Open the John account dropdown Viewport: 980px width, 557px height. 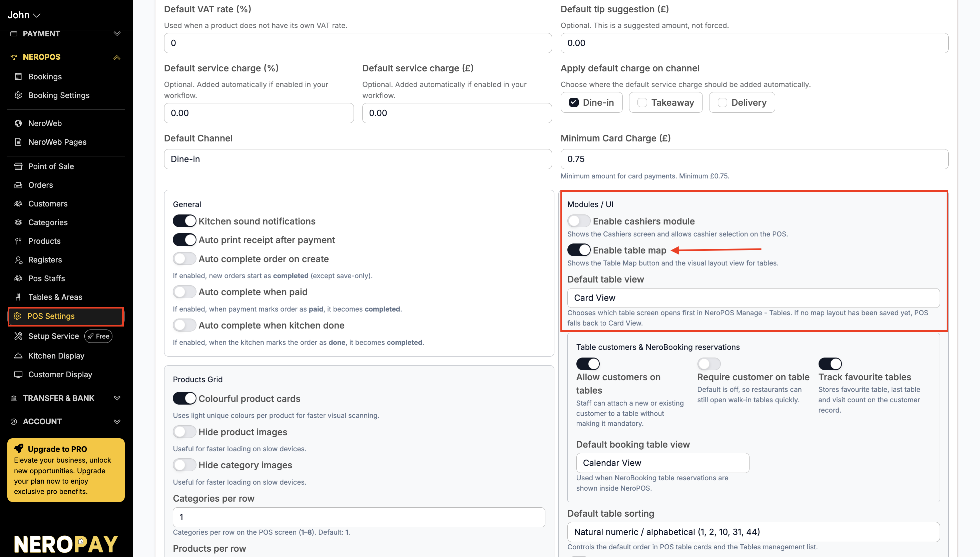click(24, 15)
